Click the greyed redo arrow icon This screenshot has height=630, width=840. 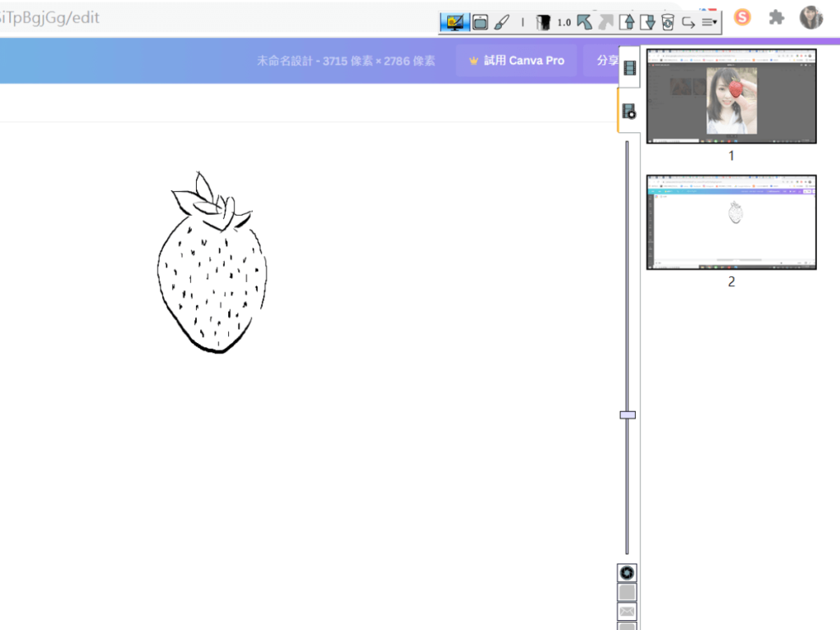[x=606, y=22]
